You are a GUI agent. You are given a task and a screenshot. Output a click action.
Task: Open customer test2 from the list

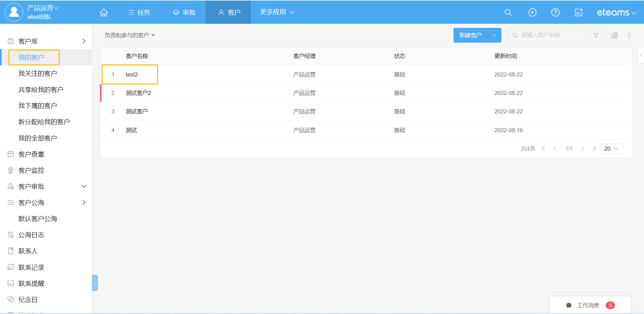coord(131,74)
